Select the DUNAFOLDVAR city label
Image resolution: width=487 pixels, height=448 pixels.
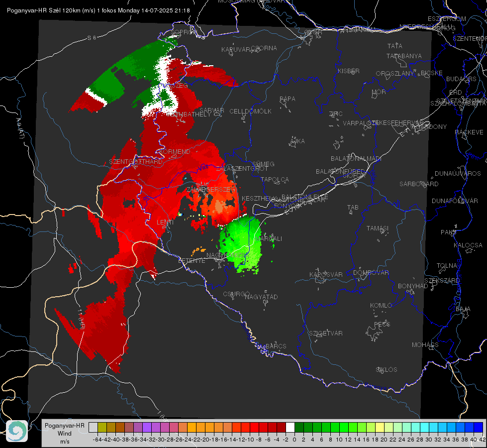tap(455, 201)
